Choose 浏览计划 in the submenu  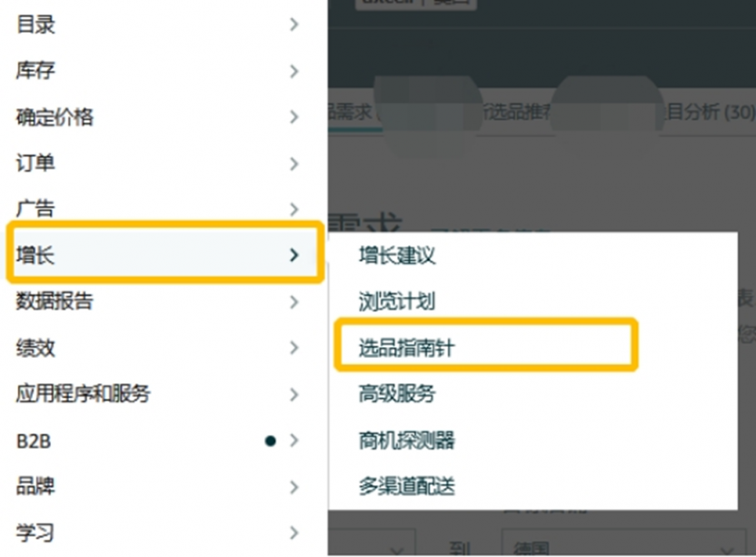397,302
